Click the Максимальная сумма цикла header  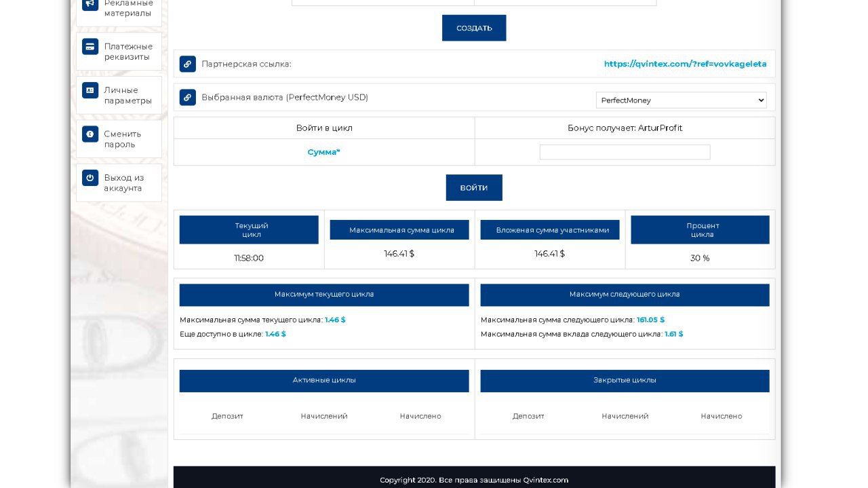click(x=399, y=230)
